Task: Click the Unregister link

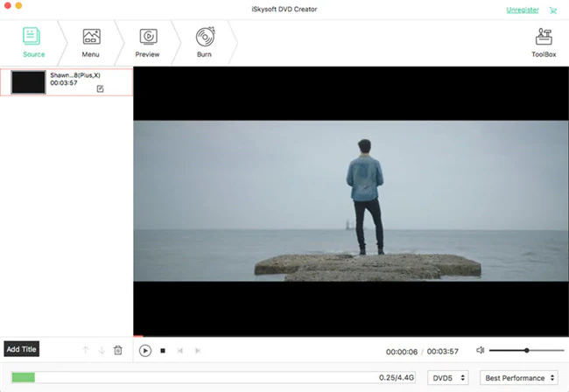Action: pyautogui.click(x=523, y=10)
